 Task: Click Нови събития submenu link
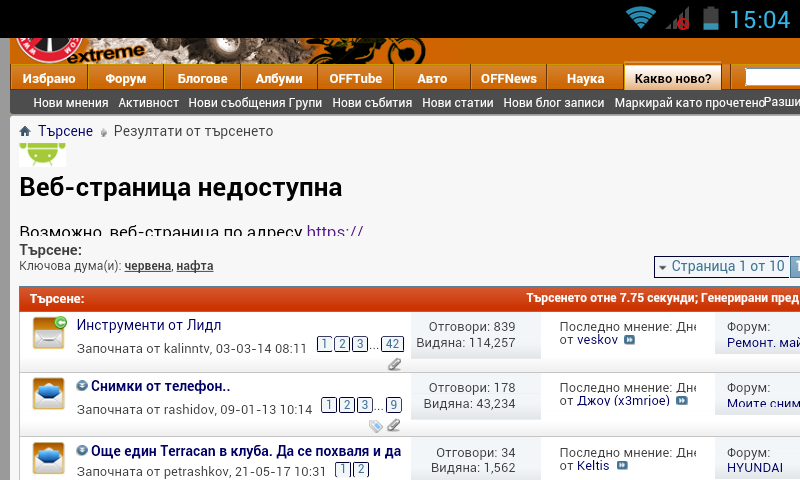coord(372,103)
